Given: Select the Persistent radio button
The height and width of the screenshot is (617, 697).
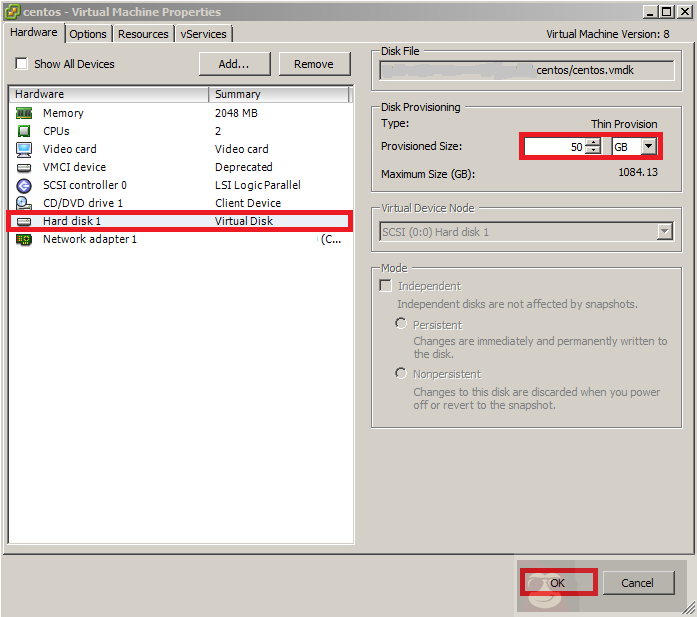Looking at the screenshot, I should coord(402,324).
